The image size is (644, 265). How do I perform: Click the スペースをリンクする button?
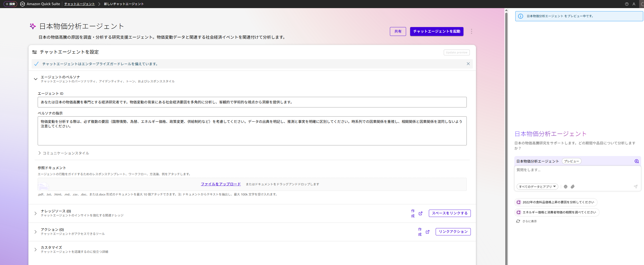tap(450, 213)
